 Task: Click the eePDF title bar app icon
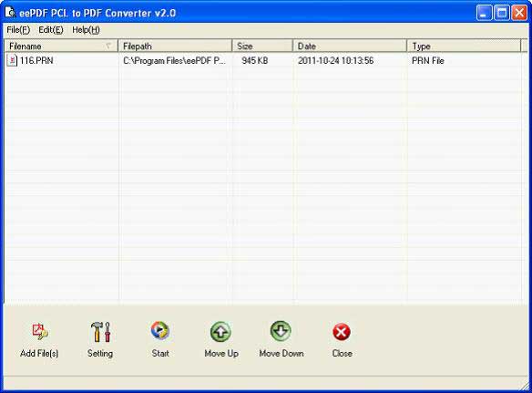pos(10,12)
